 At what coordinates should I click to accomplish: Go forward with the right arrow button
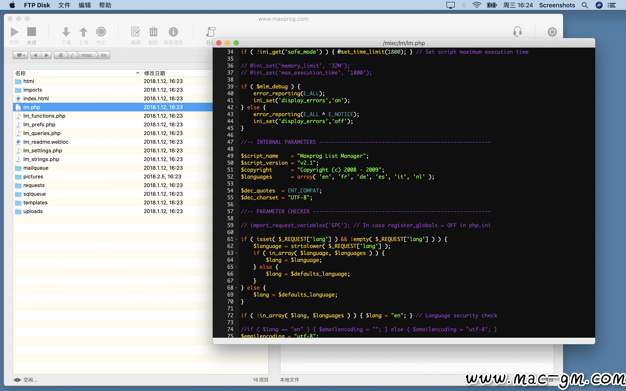(x=46, y=55)
